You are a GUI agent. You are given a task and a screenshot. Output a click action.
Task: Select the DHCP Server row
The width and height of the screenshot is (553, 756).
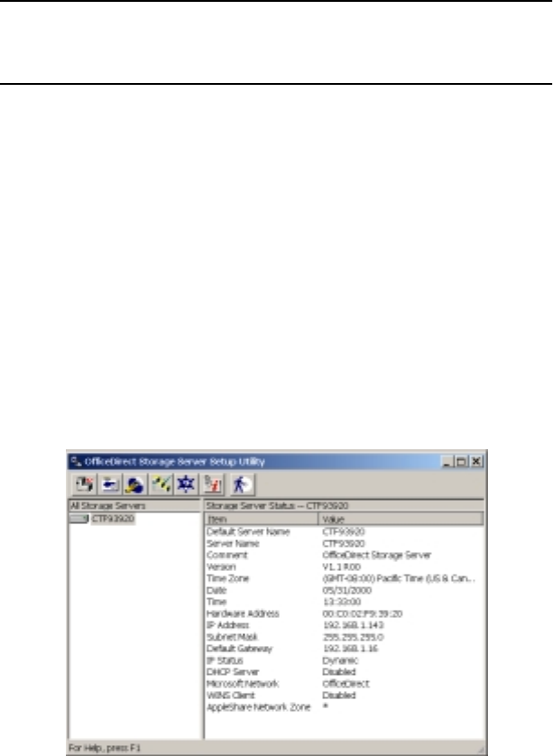[345, 672]
